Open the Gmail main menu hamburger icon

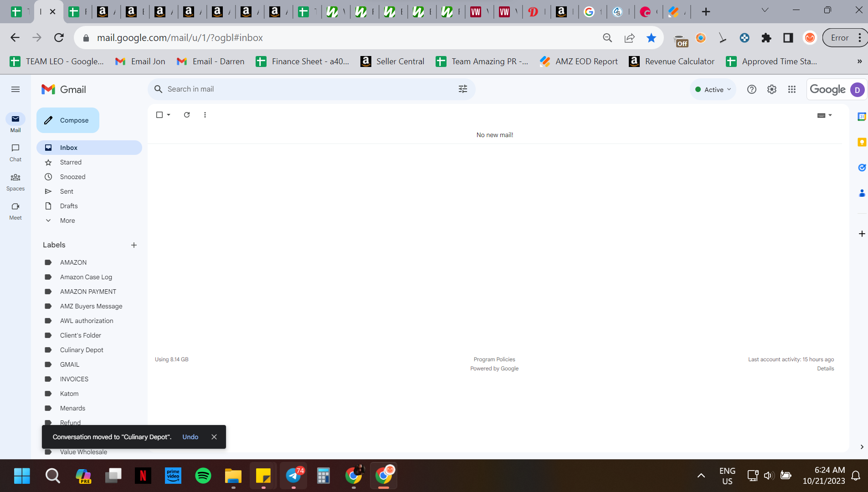tap(15, 89)
